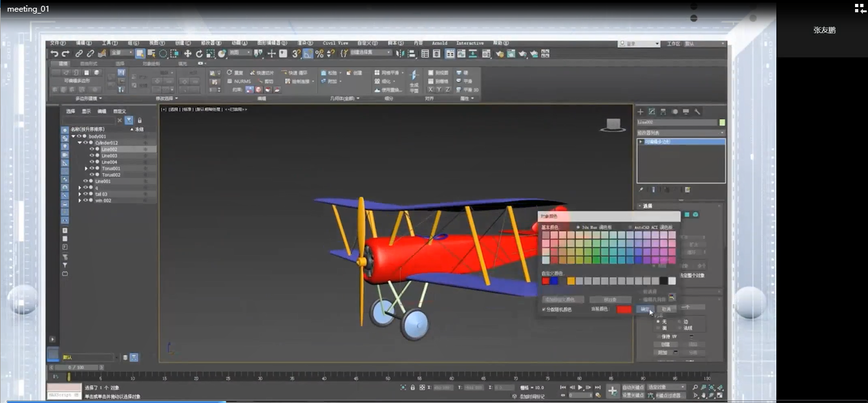Image resolution: width=868 pixels, height=403 pixels.
Task: Click the Select Object tool icon
Action: coord(140,54)
